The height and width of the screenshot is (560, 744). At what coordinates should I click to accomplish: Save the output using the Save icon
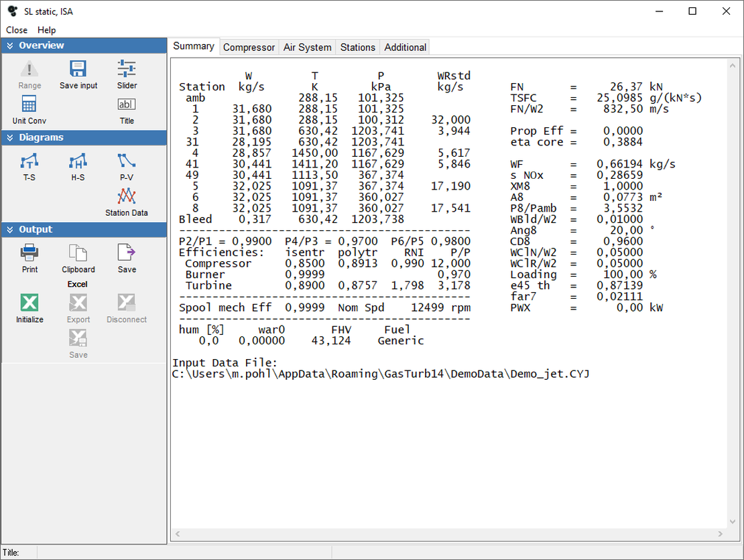[127, 253]
